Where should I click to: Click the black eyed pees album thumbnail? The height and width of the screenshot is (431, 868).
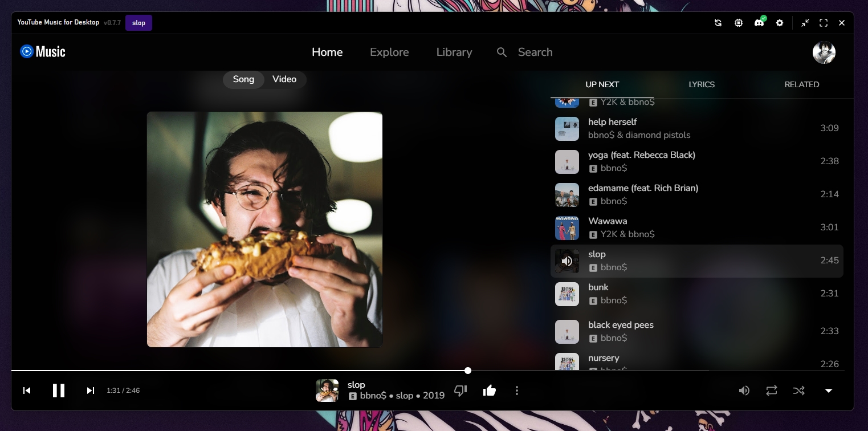pyautogui.click(x=567, y=332)
